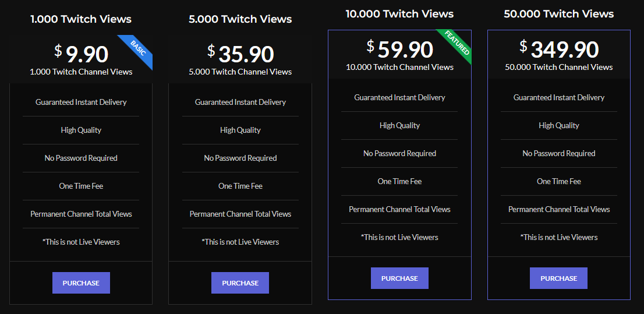Select the 5.000 Twitch Views heading
Screen dimensions: 644x314
tap(240, 19)
